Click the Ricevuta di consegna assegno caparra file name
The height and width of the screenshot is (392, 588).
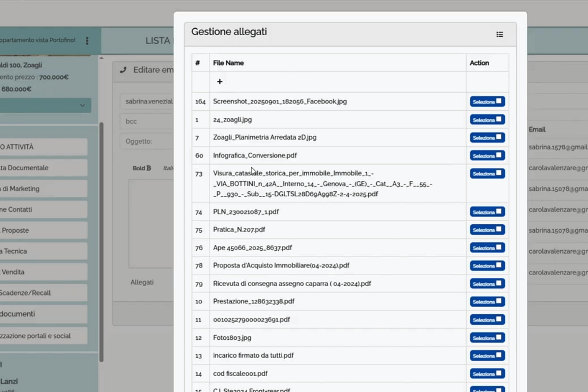[292, 283]
